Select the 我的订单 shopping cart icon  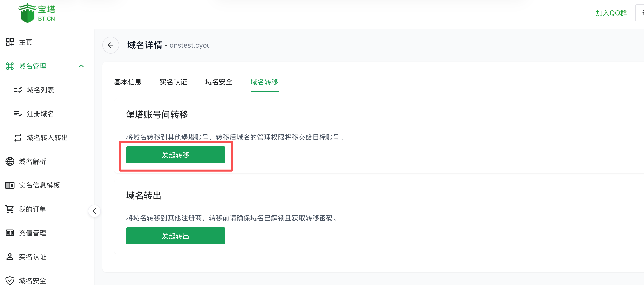9,209
